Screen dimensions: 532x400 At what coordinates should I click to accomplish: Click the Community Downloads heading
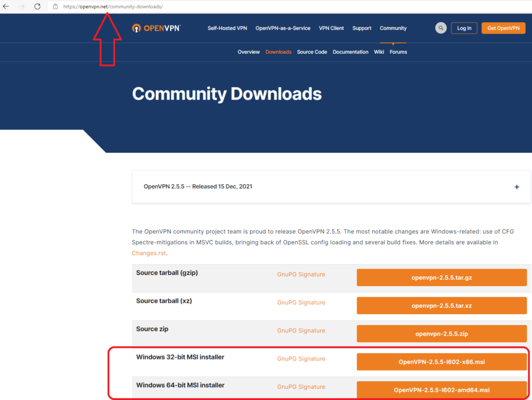tap(227, 94)
